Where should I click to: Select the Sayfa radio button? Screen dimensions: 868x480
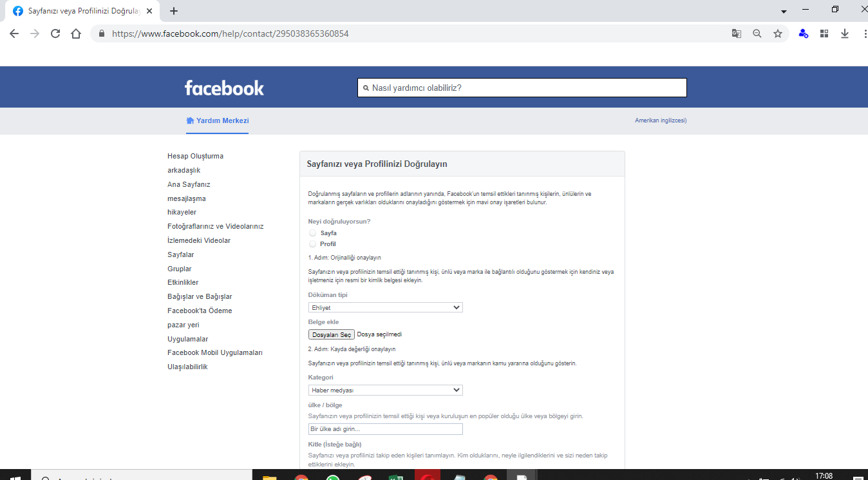pos(313,233)
